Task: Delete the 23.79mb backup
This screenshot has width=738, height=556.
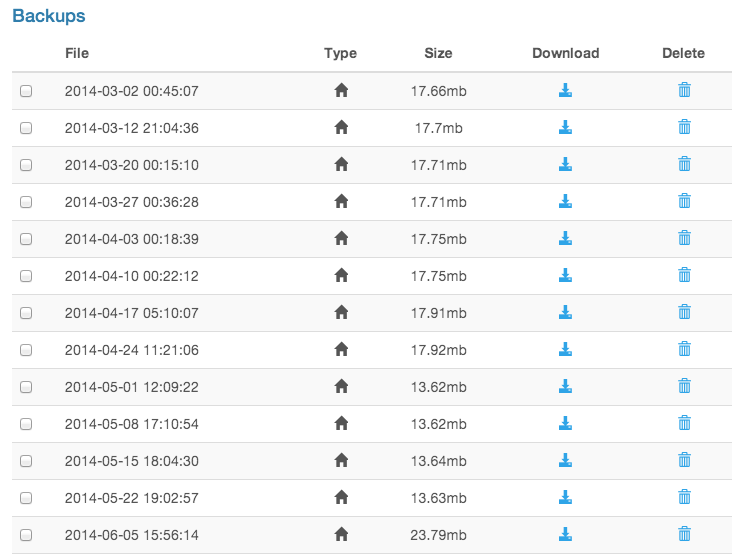Action: pos(684,534)
